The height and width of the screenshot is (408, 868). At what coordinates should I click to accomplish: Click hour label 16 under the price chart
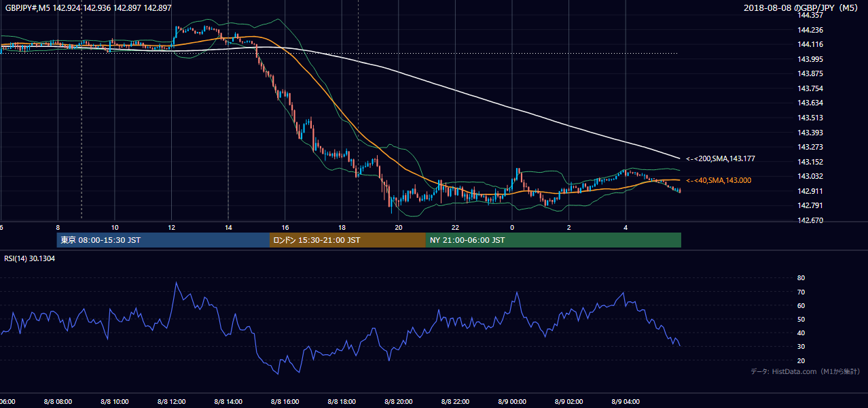pyautogui.click(x=285, y=227)
